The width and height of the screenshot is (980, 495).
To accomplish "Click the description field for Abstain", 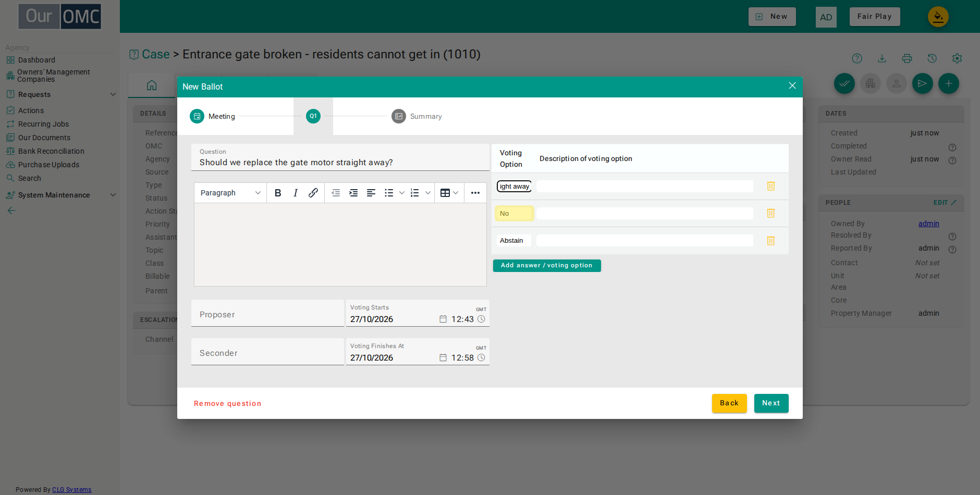I will click(645, 241).
